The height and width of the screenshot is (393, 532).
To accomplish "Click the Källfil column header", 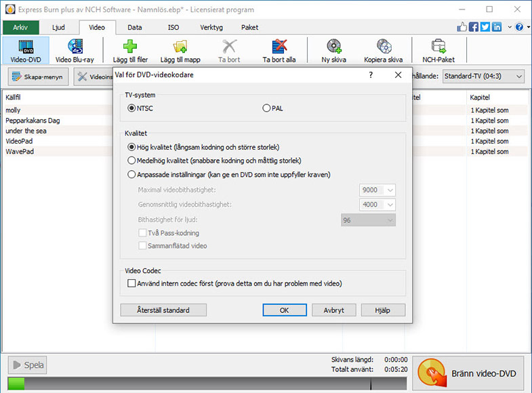I will (x=13, y=98).
